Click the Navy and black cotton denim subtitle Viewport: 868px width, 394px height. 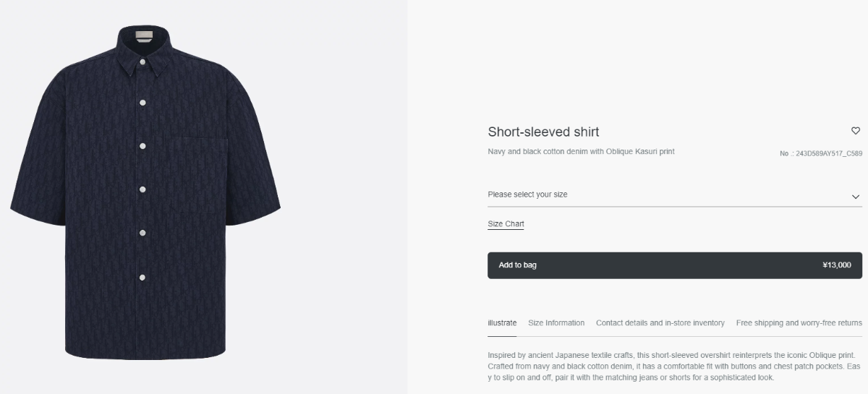[581, 152]
